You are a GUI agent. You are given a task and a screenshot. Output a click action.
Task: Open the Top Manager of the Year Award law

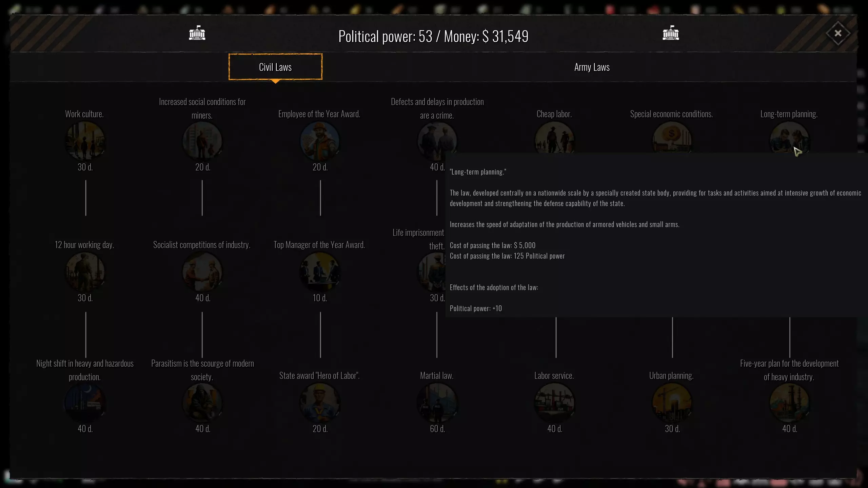320,271
